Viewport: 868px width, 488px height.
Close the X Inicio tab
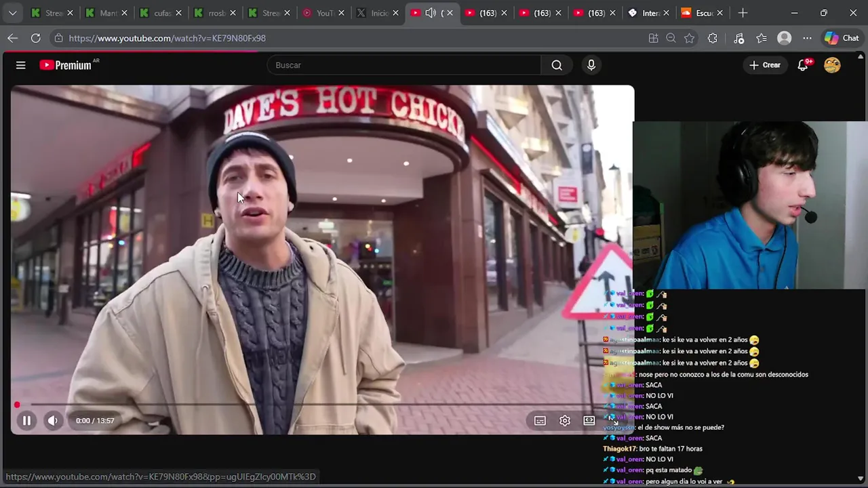(x=395, y=13)
